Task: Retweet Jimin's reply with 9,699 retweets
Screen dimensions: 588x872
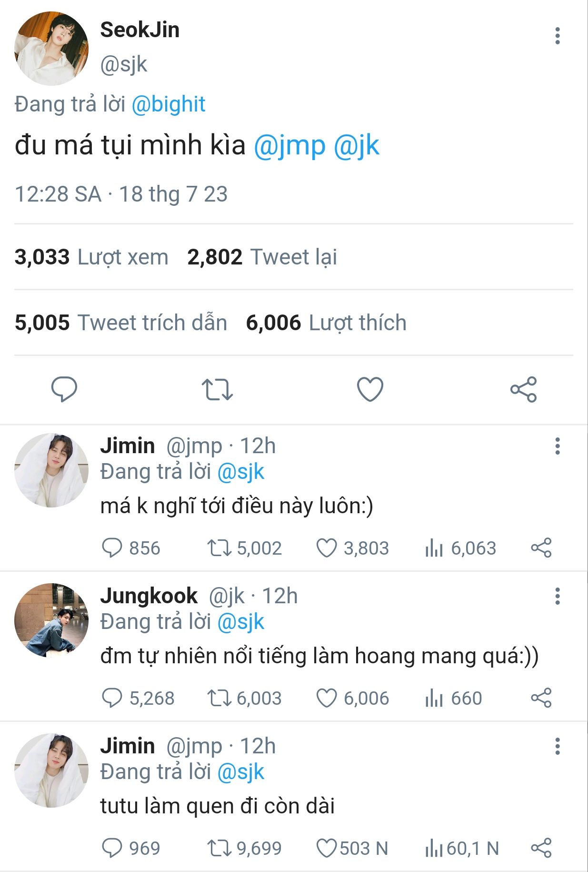Action: pyautogui.click(x=219, y=848)
